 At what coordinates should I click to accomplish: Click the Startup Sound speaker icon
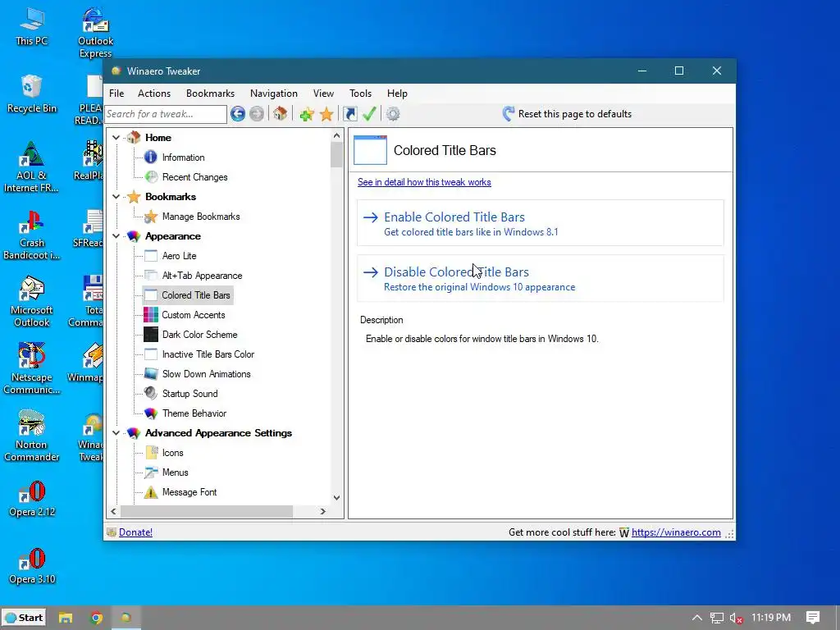click(x=151, y=393)
